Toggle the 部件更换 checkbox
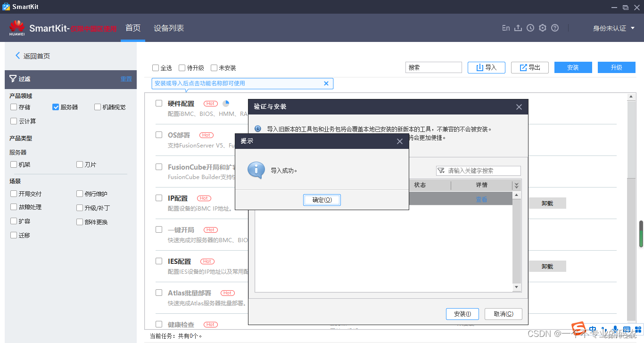Screen dimensions: 644x343 (80, 222)
